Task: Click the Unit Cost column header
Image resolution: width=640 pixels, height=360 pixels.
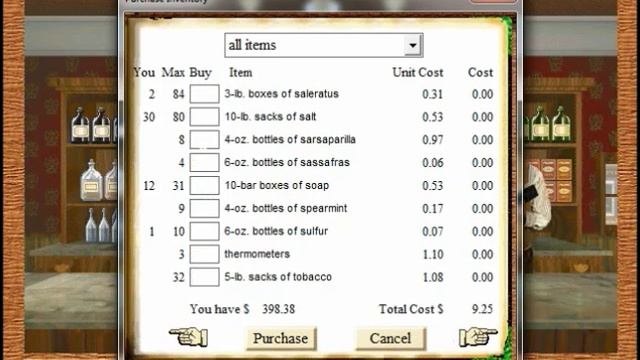Action: click(418, 73)
